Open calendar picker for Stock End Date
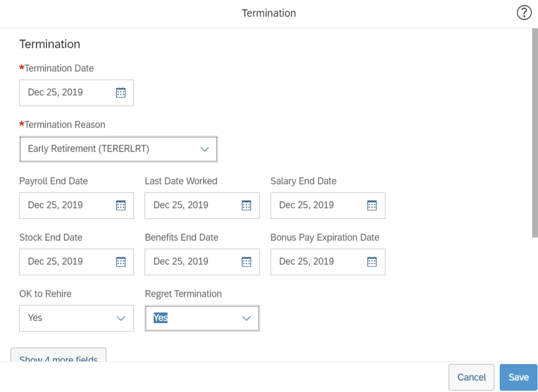 click(x=121, y=262)
